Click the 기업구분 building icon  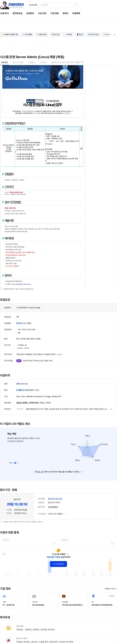coord(34,596)
